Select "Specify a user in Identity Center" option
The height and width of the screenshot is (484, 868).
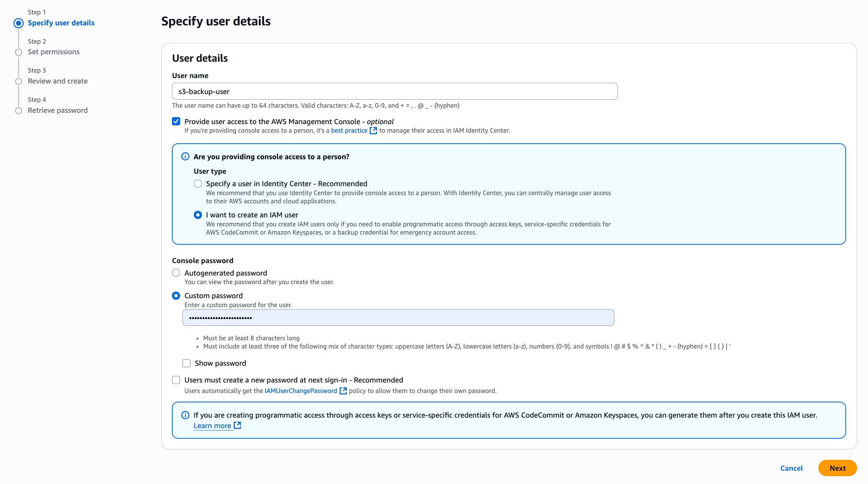tap(198, 183)
